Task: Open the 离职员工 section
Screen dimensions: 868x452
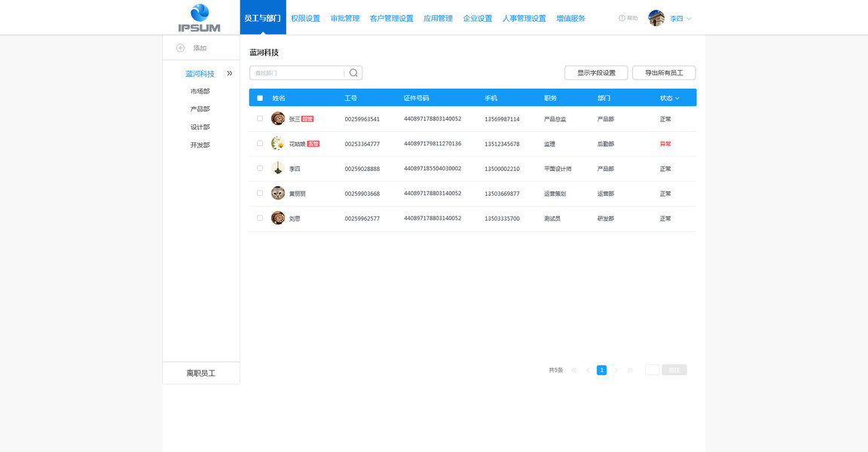Action: point(201,373)
